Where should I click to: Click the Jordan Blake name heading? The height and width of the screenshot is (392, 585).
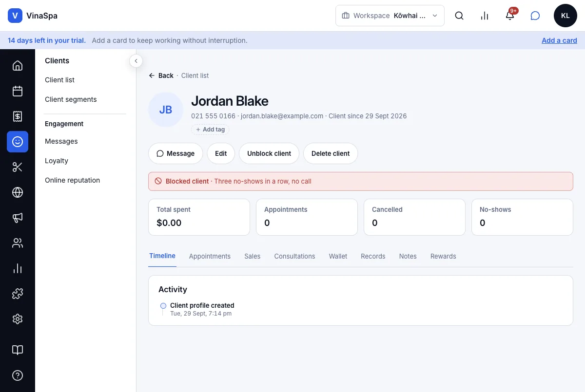[230, 101]
